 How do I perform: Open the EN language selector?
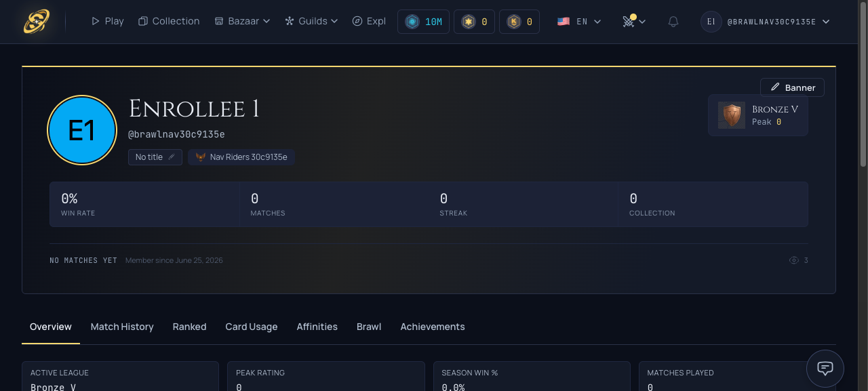(x=579, y=22)
